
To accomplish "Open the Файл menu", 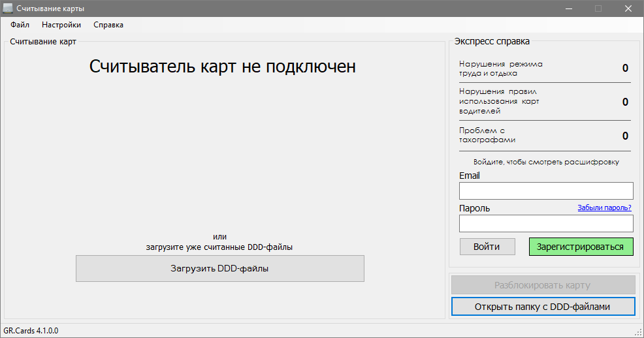I will coord(20,25).
